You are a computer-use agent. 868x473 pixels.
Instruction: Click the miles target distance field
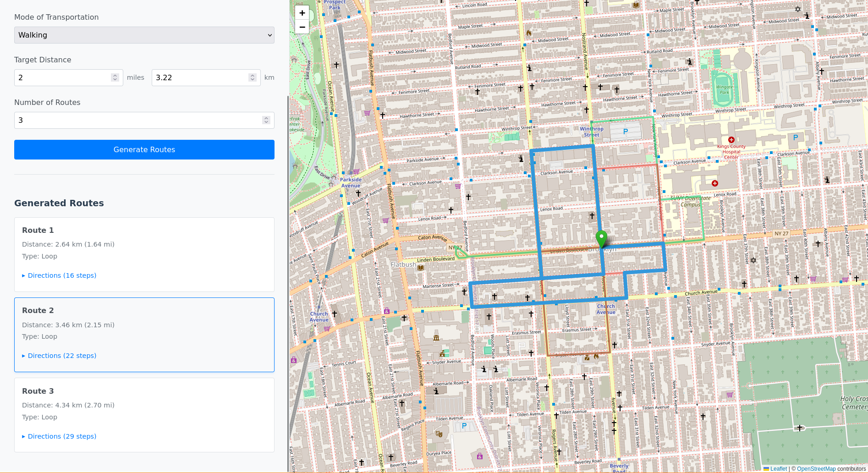tap(62, 78)
